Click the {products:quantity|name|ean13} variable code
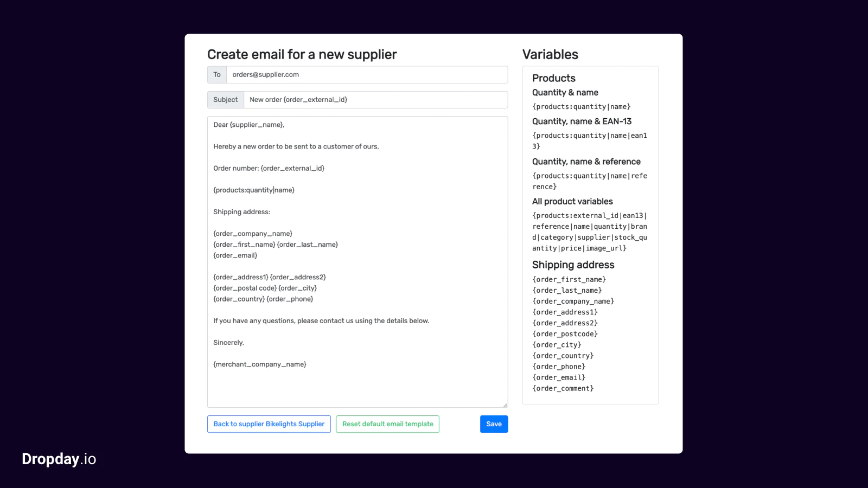This screenshot has width=868, height=488. (590, 141)
